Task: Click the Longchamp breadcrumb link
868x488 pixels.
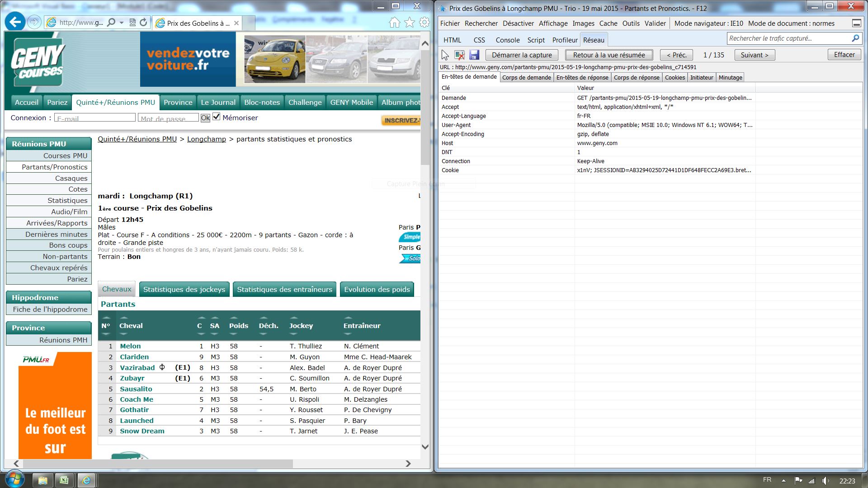Action: (206, 139)
